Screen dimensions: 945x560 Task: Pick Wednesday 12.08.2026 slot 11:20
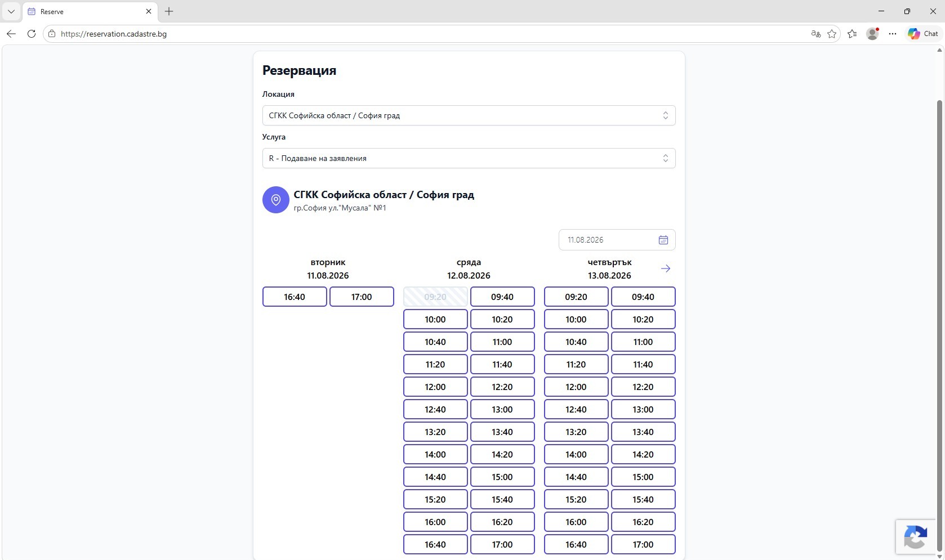(x=435, y=364)
